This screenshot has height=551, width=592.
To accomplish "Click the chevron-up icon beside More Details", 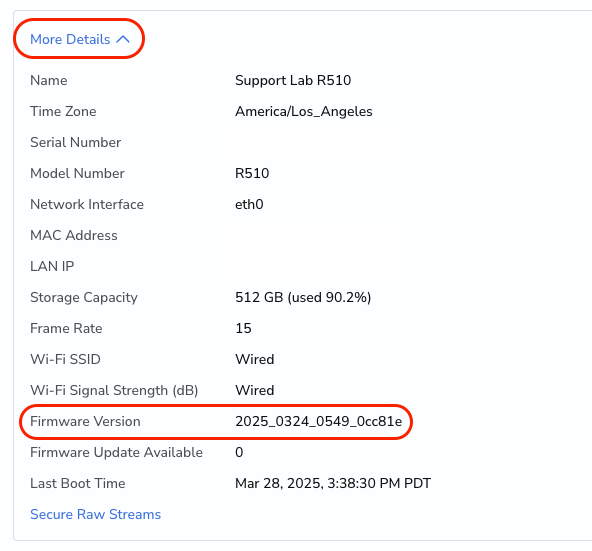I will tap(123, 39).
